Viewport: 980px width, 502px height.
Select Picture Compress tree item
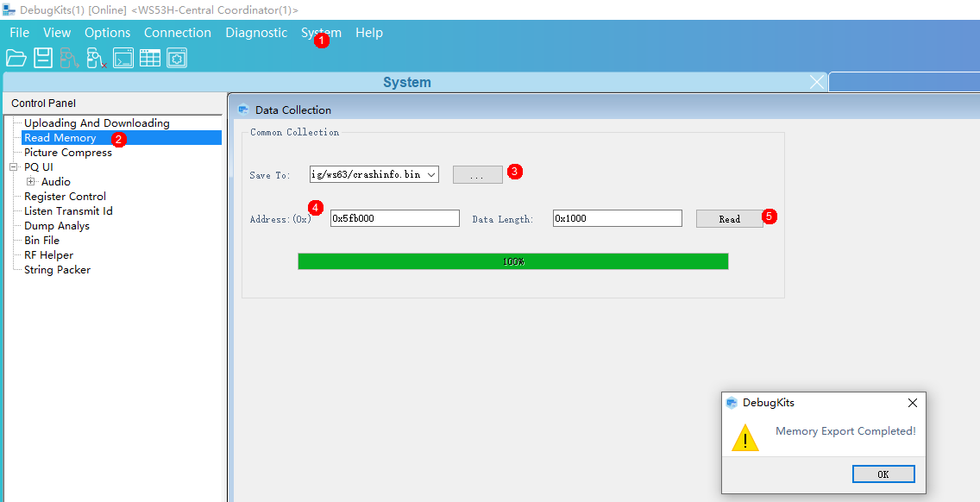pyautogui.click(x=68, y=153)
